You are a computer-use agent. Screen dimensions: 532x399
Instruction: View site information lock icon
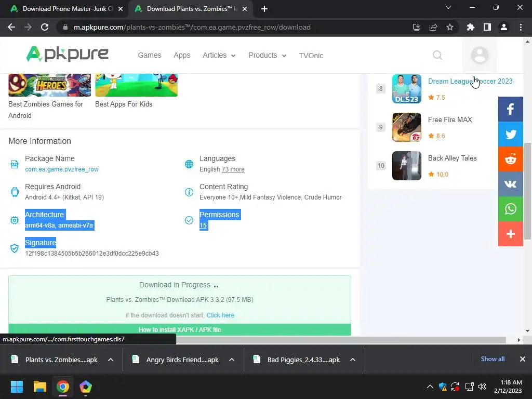[65, 27]
